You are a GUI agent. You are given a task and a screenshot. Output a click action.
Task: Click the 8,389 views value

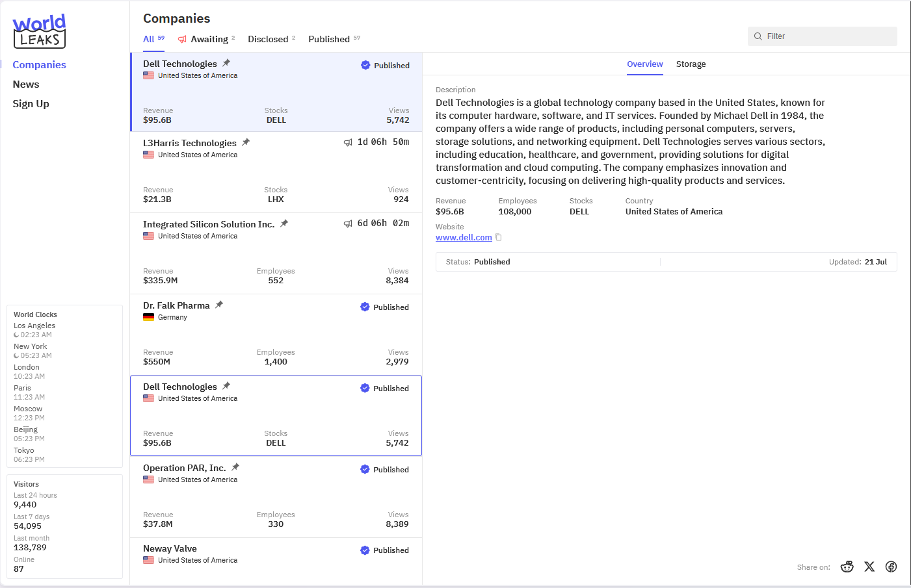(x=397, y=524)
